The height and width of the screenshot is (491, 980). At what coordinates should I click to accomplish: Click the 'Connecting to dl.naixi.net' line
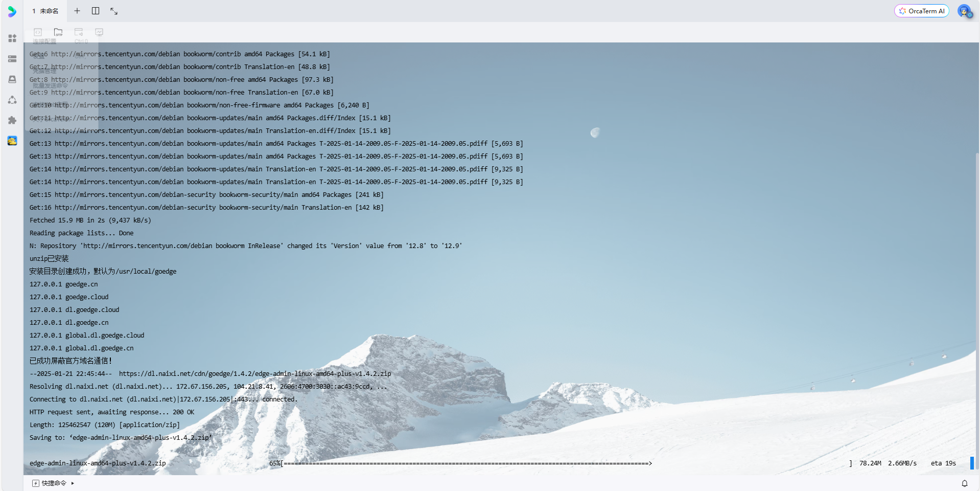pos(164,399)
